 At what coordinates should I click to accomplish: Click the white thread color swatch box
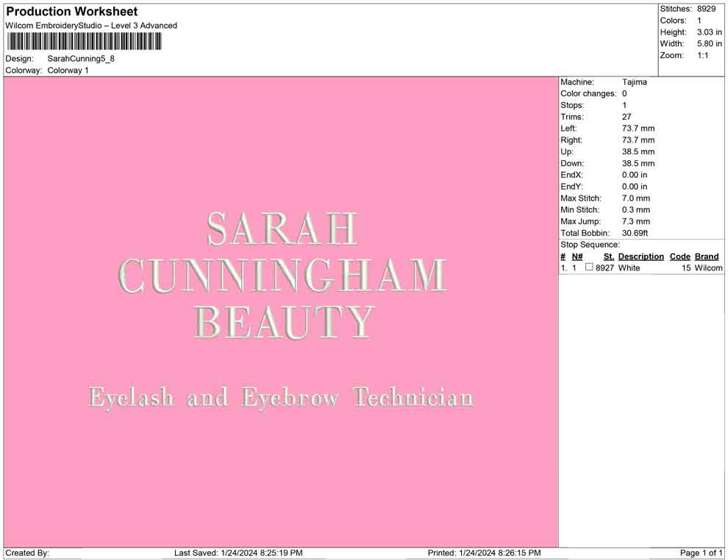(x=589, y=268)
